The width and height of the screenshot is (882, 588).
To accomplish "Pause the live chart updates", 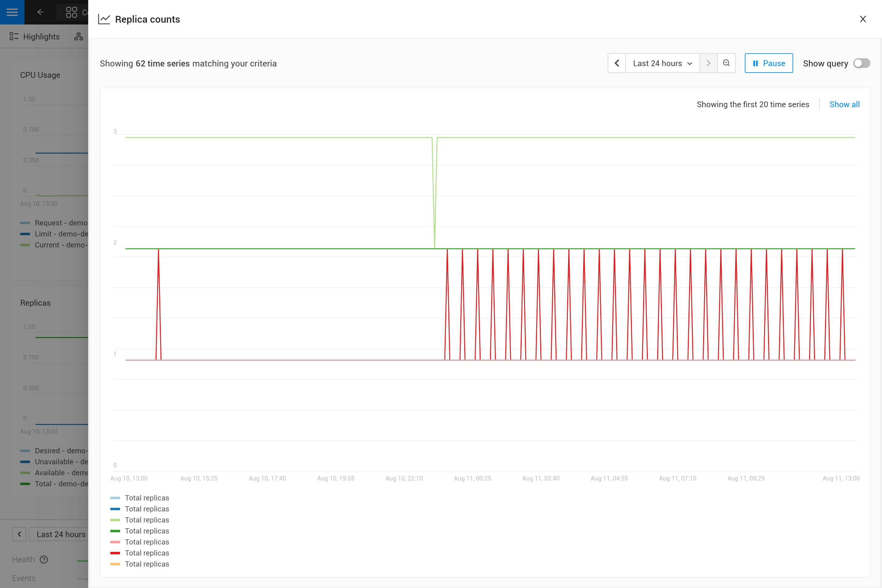I will 768,63.
